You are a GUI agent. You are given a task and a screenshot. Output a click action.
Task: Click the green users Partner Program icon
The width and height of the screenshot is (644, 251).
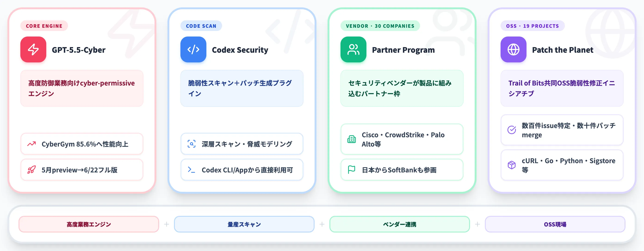point(353,49)
